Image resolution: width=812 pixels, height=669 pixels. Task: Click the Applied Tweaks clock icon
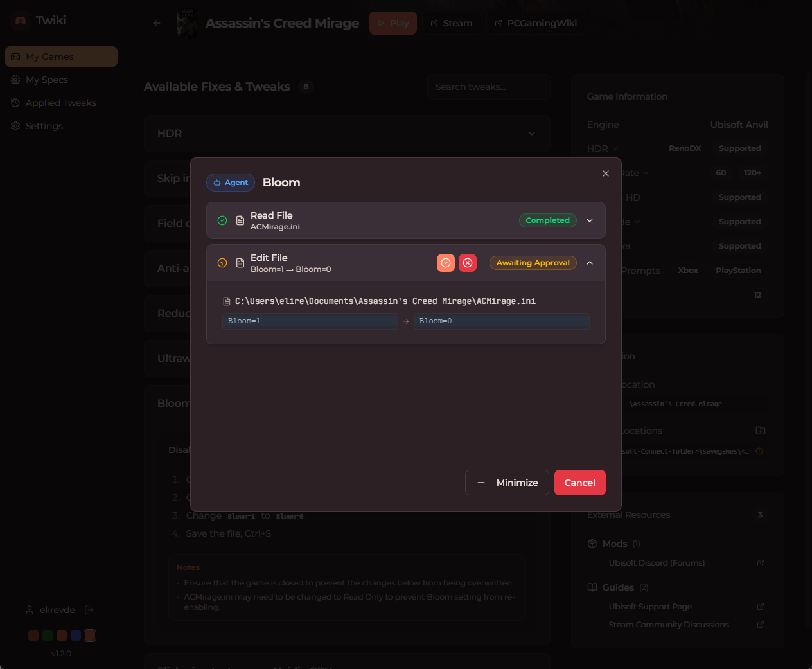point(15,103)
